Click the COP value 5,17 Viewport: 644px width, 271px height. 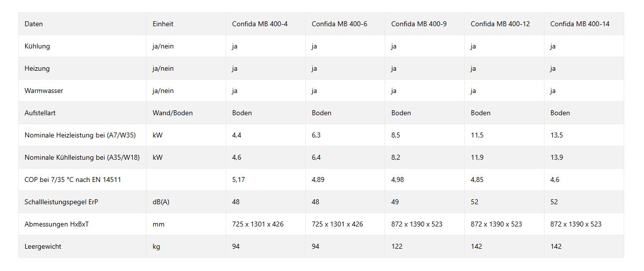click(238, 180)
